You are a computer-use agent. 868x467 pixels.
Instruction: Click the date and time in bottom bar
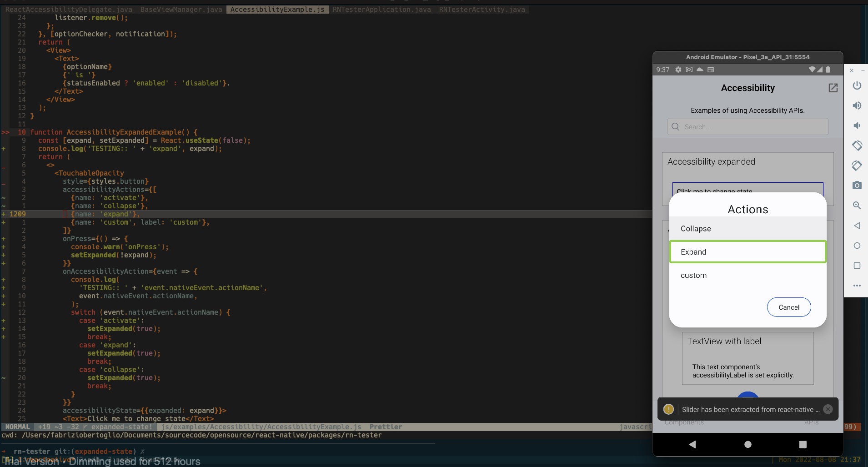click(819, 460)
